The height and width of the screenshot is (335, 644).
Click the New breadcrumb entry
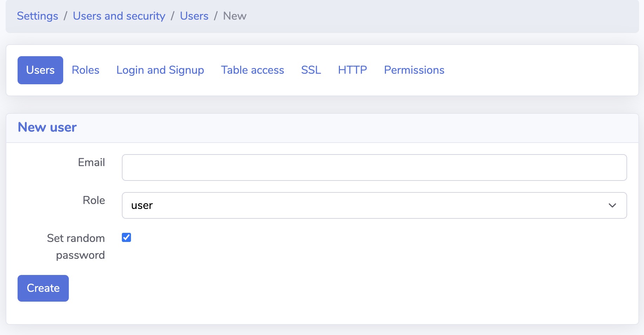[234, 16]
